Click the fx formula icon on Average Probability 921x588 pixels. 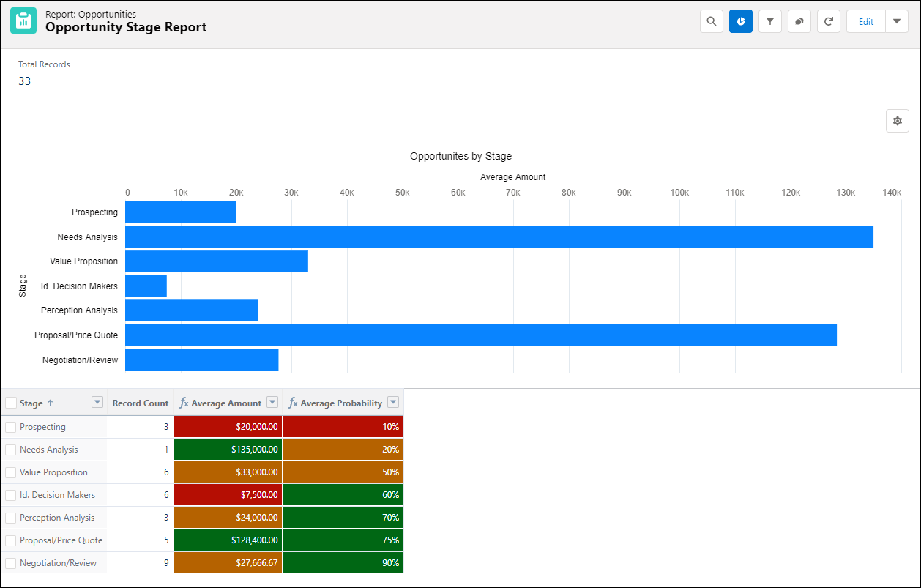(x=293, y=402)
